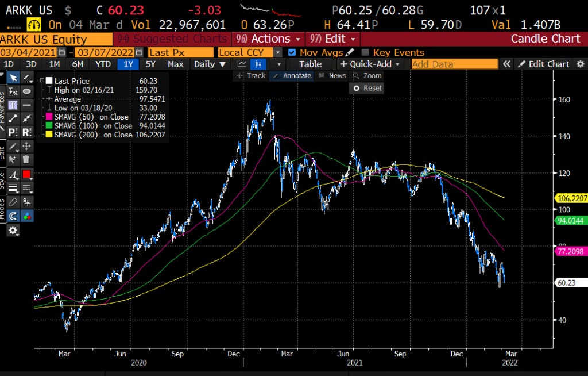Select the 1D range tab

click(x=9, y=64)
